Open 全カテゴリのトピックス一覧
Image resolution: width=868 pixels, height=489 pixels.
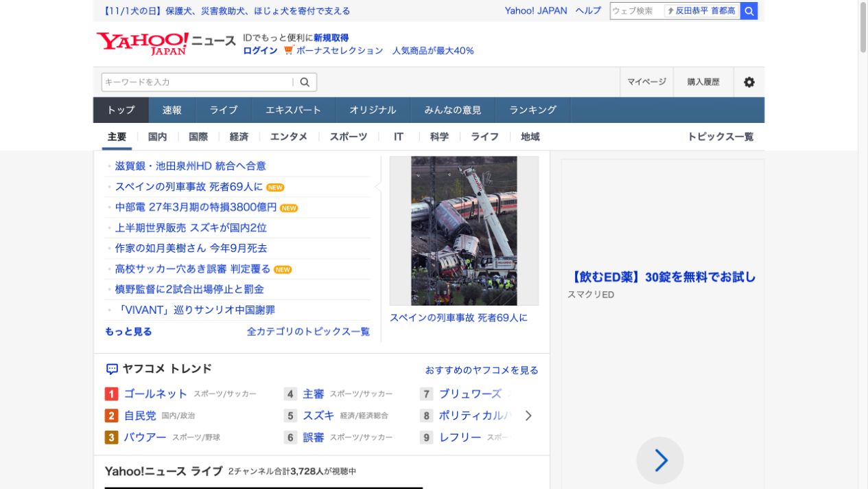(x=308, y=332)
